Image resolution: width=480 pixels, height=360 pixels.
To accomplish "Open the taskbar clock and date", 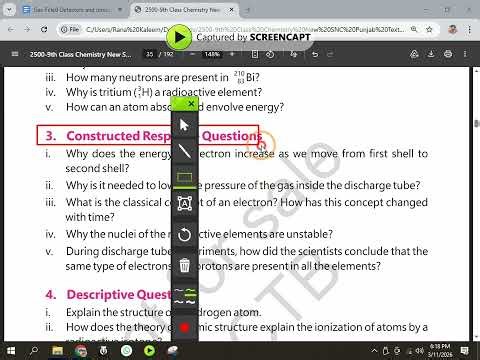I will [440, 350].
